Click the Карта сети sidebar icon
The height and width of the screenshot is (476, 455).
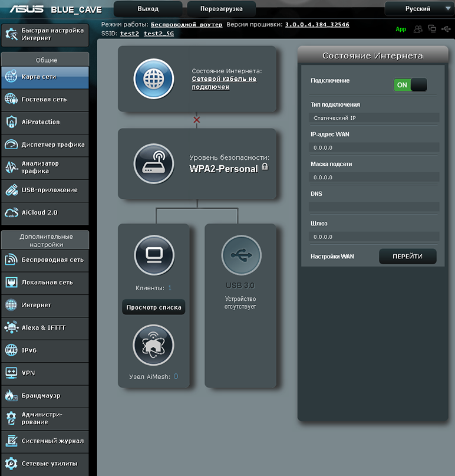pyautogui.click(x=11, y=76)
